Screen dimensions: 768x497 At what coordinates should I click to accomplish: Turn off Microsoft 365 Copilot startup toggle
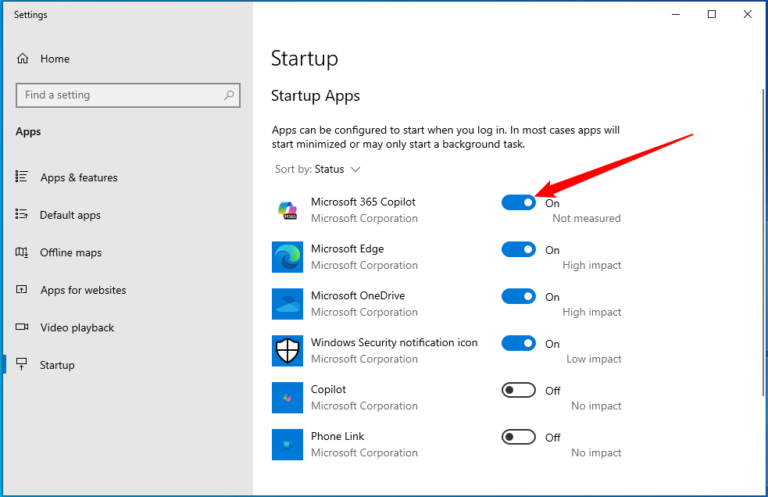click(518, 202)
